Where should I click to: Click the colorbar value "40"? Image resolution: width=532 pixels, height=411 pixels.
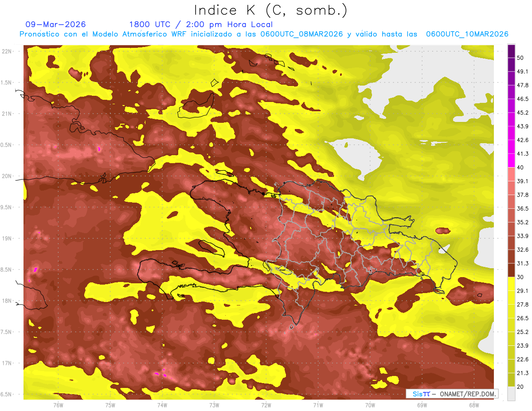click(x=521, y=168)
